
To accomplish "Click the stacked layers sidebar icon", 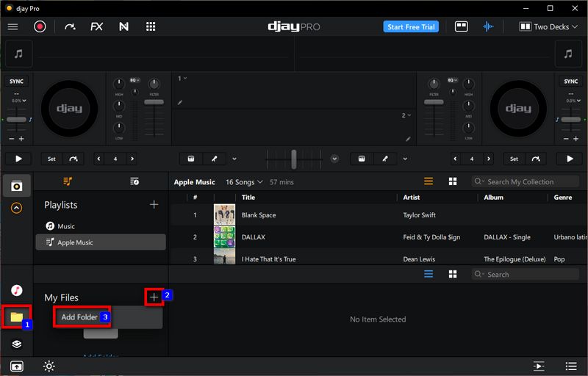I will 16,344.
